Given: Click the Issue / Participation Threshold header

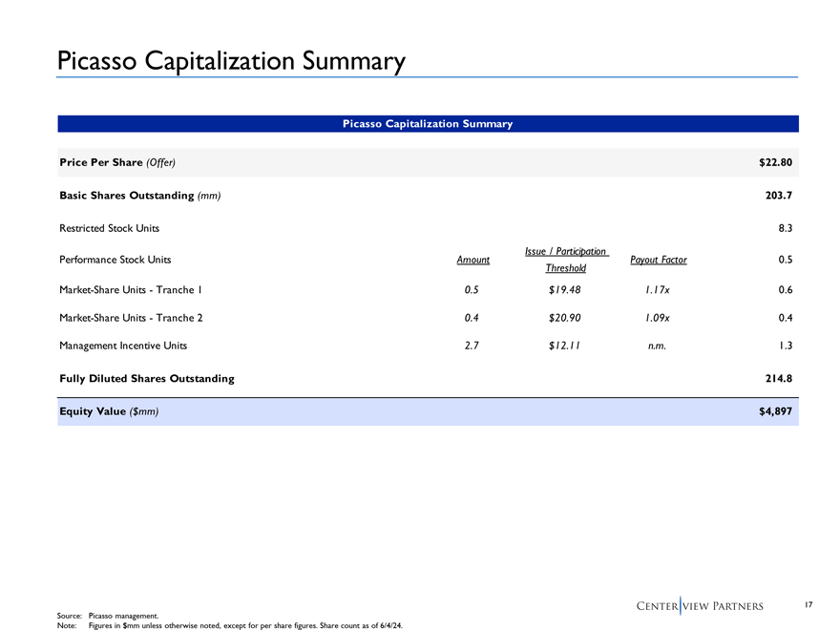Looking at the screenshot, I should point(566,260).
